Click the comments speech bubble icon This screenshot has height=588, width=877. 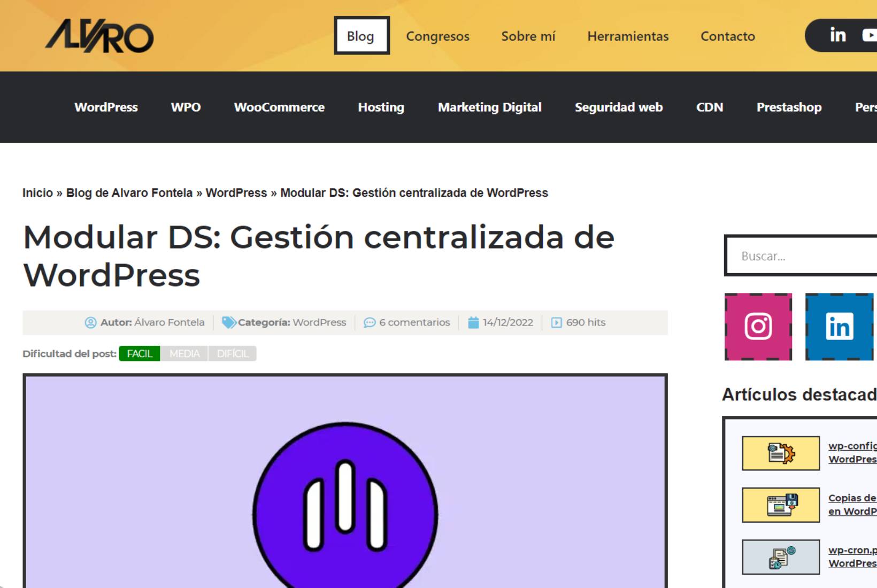369,322
